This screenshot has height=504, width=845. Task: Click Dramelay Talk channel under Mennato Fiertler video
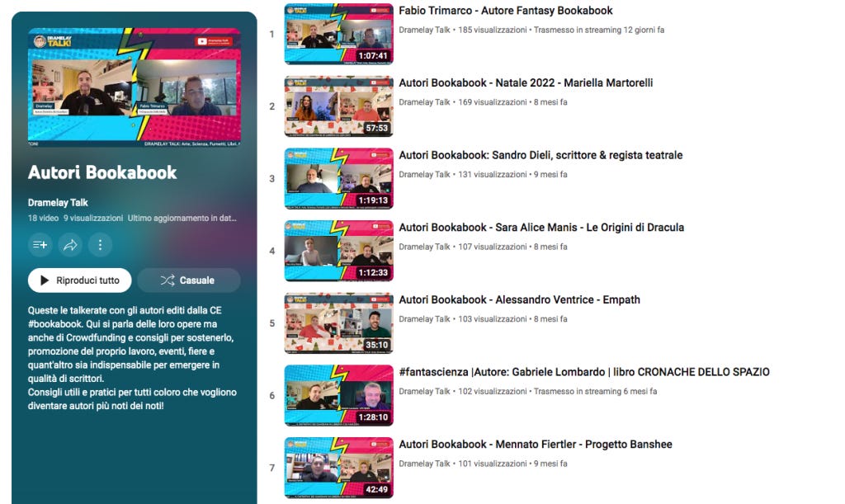pos(424,464)
